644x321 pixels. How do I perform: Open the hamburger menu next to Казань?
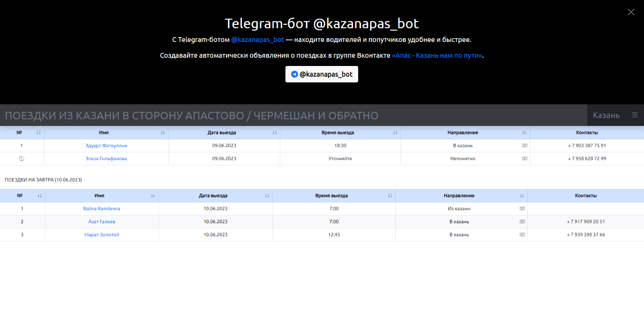coord(635,115)
